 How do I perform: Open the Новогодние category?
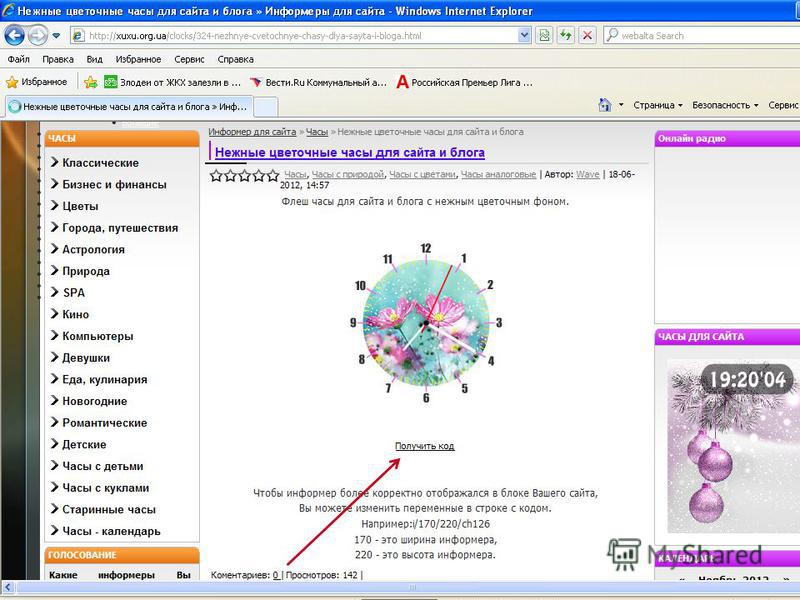click(94, 401)
